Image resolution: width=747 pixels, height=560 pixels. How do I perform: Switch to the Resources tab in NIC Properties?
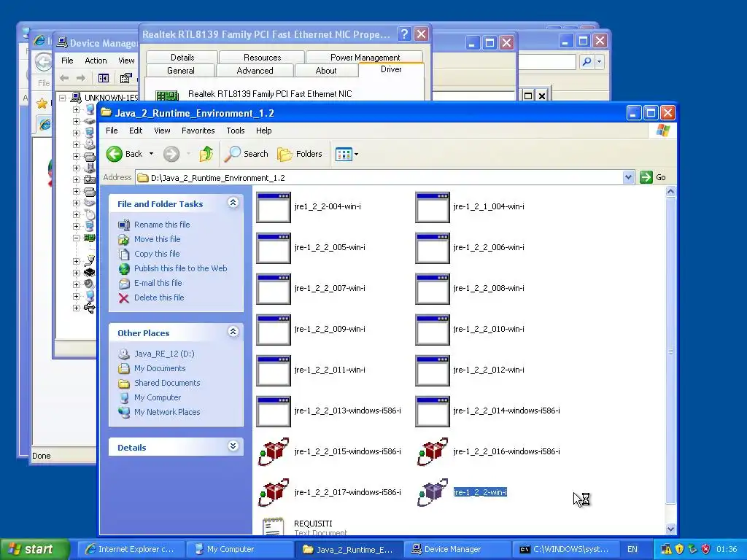click(262, 57)
